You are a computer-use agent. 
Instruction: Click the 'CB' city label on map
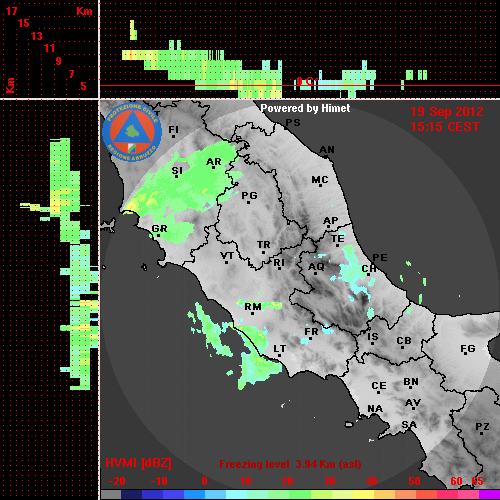coord(404,341)
